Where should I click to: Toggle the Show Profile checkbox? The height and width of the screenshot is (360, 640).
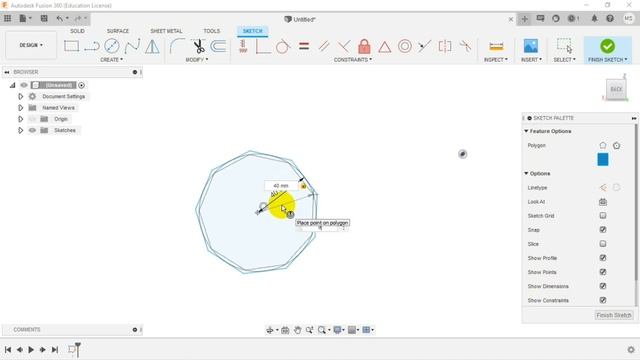(603, 258)
